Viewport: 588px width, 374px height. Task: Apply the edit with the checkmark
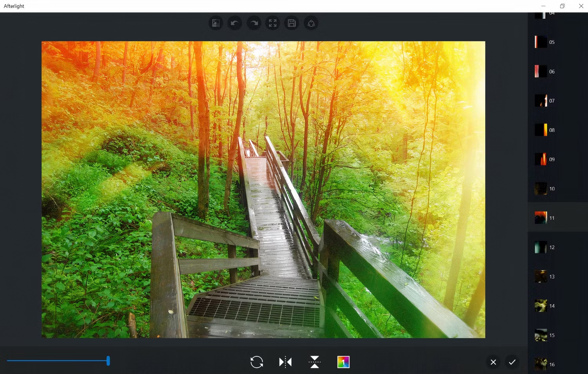pos(512,361)
